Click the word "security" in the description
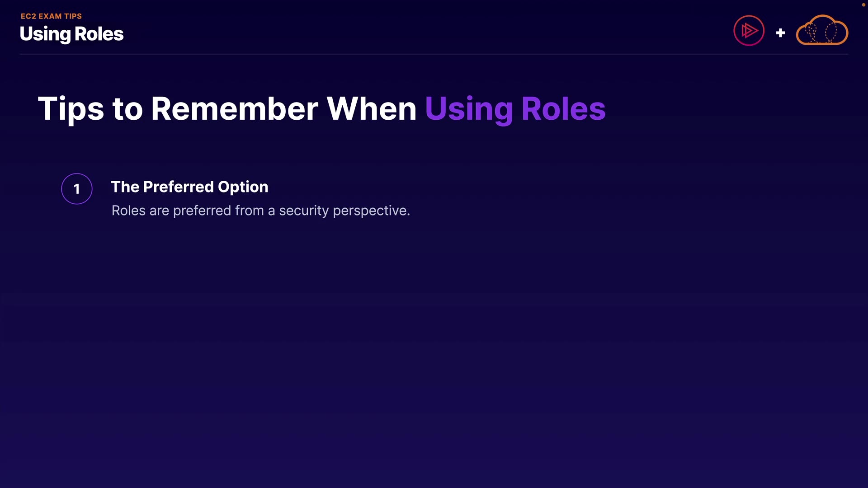This screenshot has height=488, width=868. click(x=304, y=211)
